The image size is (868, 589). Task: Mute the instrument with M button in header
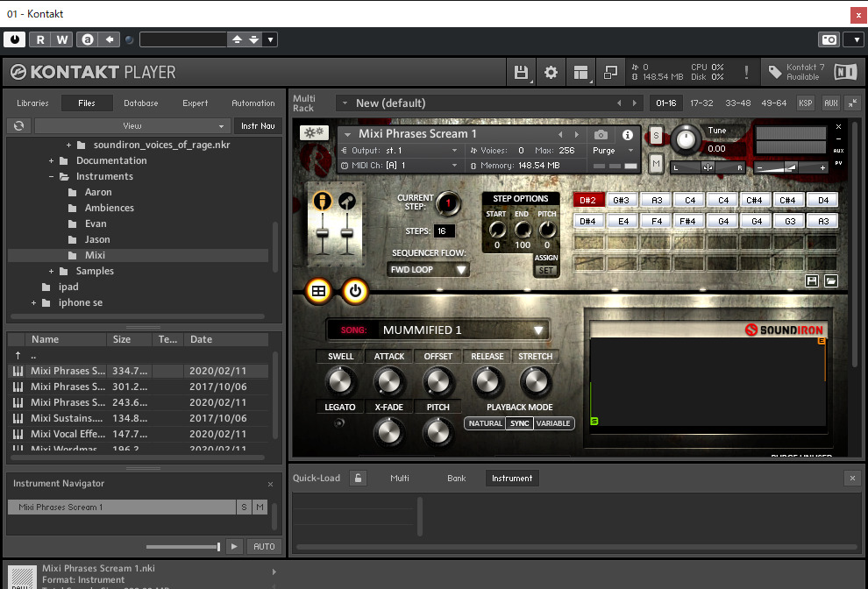656,163
